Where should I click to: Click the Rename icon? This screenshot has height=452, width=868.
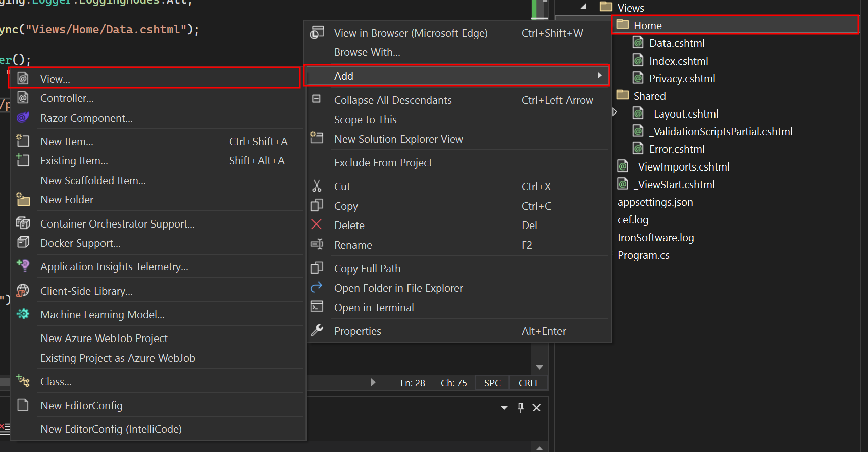[x=317, y=244]
